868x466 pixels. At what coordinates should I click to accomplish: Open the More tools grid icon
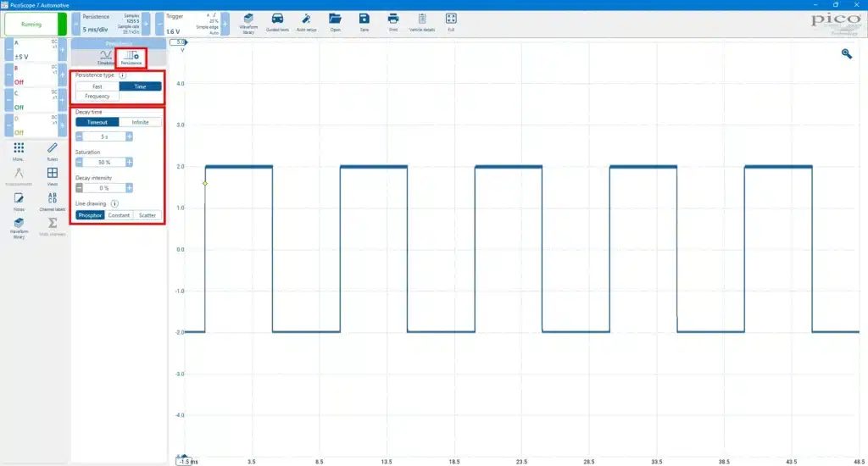pos(19,151)
